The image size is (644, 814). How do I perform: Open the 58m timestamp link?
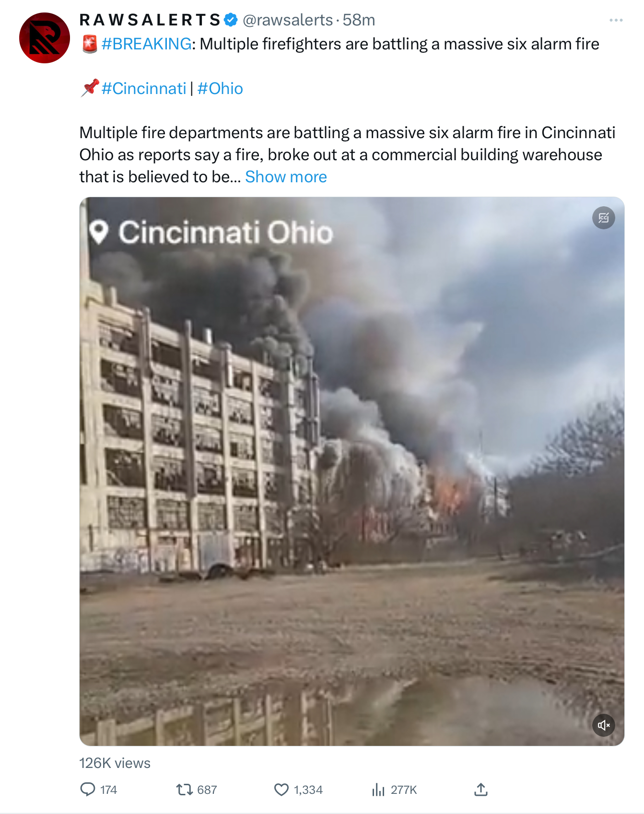pos(359,20)
